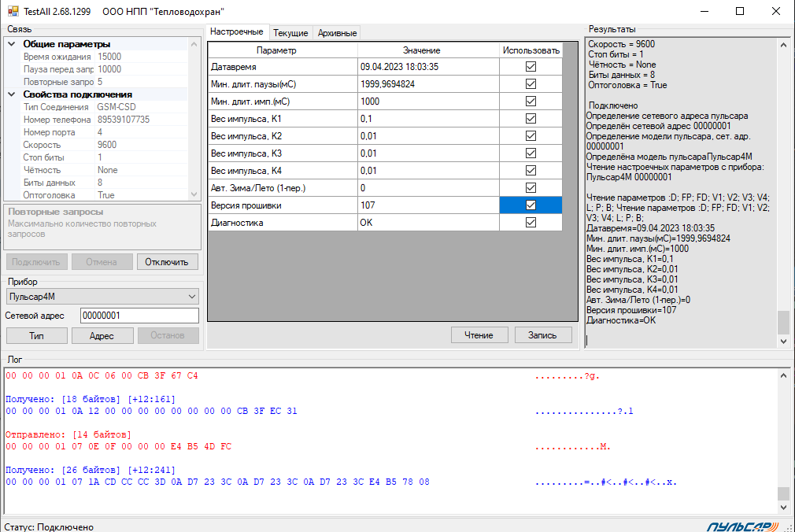The height and width of the screenshot is (532, 795).
Task: Collapse the Общие параметры group
Action: (x=12, y=44)
